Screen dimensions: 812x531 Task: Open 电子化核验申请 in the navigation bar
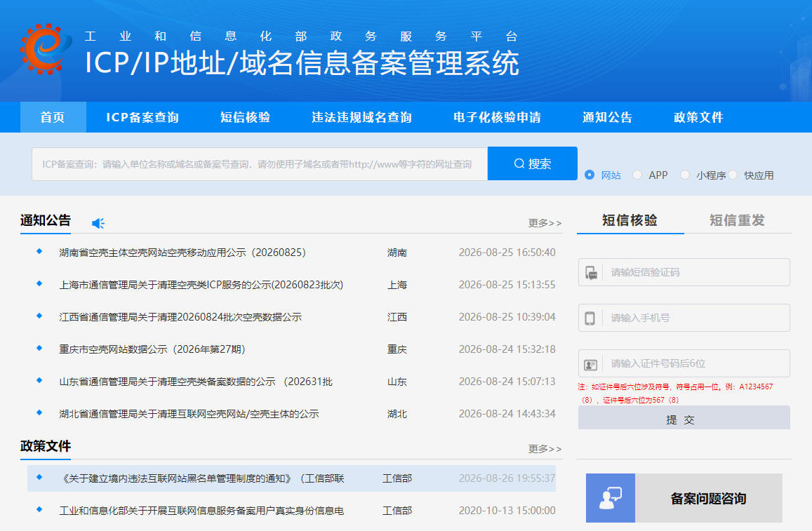(x=497, y=117)
